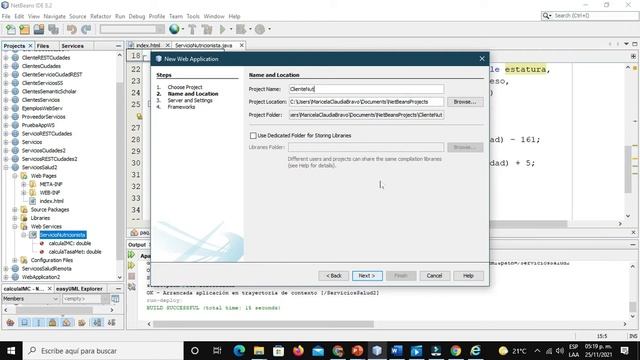Select index.html in Web Pages
The height and width of the screenshot is (360, 640).
click(51, 201)
